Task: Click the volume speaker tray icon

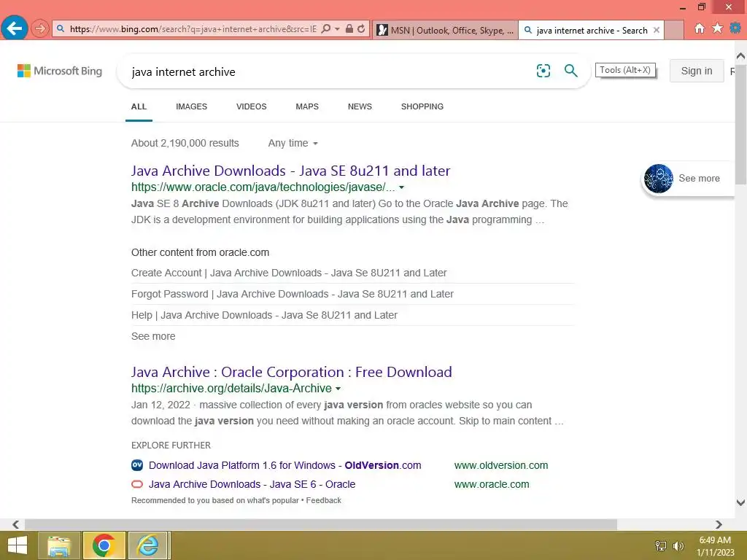Action: click(678, 545)
